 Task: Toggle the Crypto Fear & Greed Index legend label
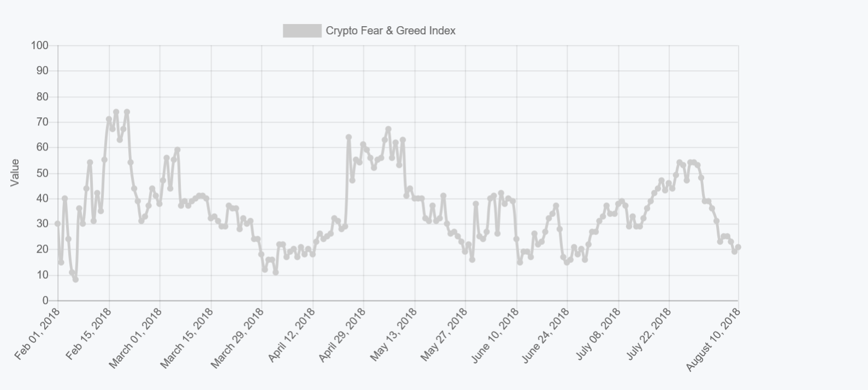point(390,31)
